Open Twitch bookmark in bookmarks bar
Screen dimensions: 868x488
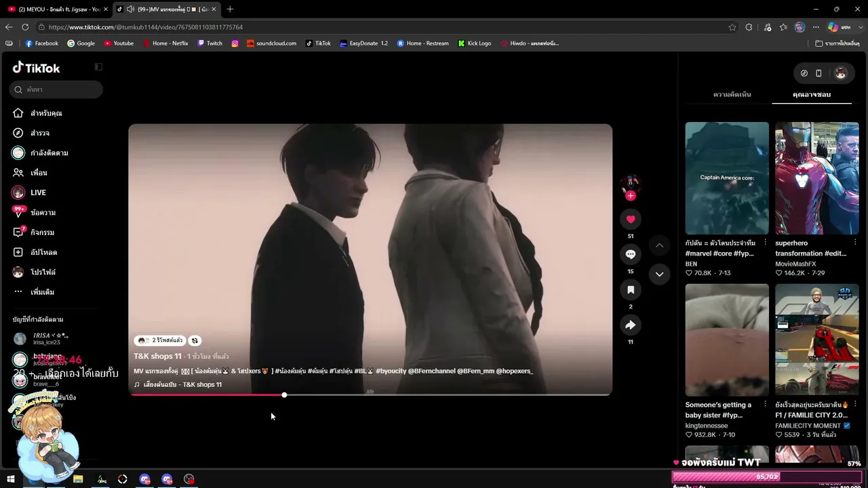[210, 43]
